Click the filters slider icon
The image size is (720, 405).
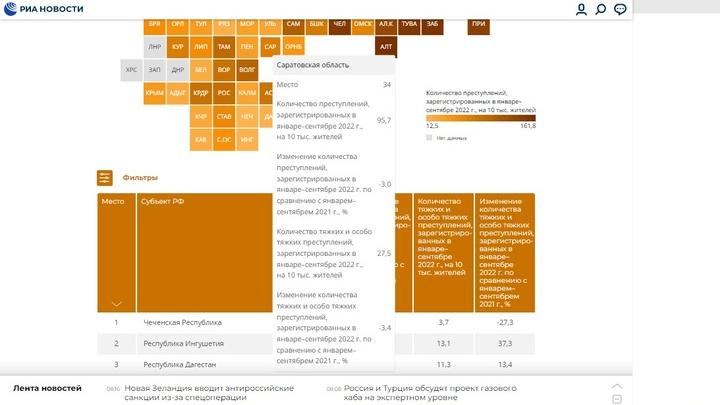click(105, 178)
